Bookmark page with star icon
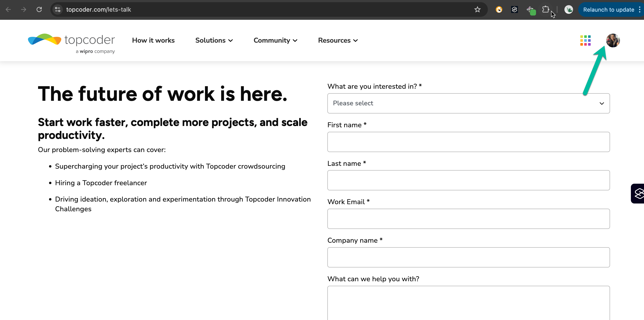 477,9
